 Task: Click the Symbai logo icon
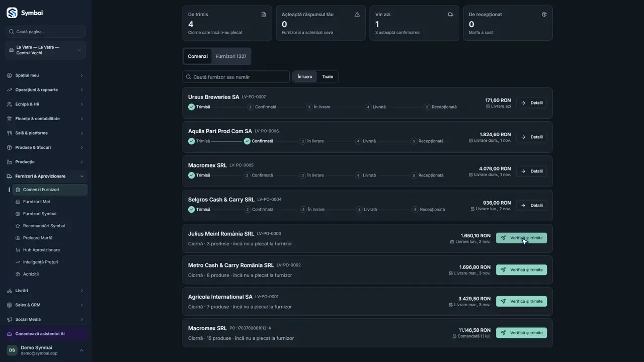(12, 13)
